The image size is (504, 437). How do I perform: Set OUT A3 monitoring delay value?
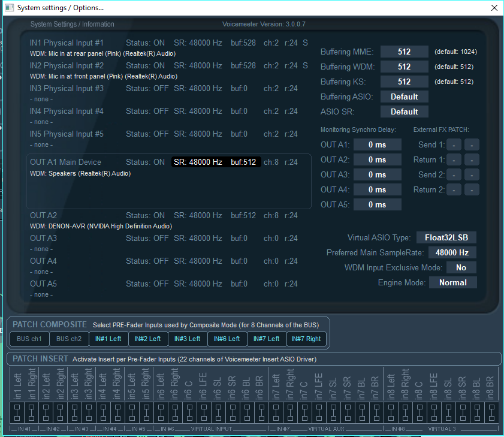point(378,174)
